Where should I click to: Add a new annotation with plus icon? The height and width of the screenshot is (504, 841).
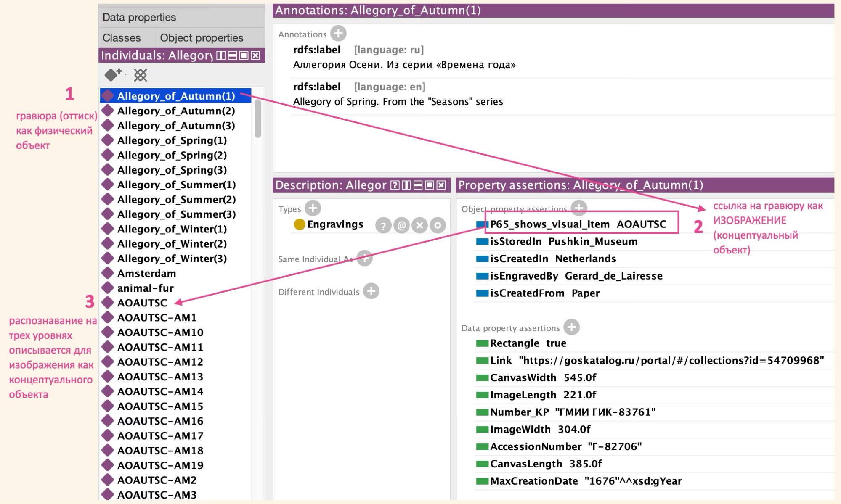click(338, 33)
